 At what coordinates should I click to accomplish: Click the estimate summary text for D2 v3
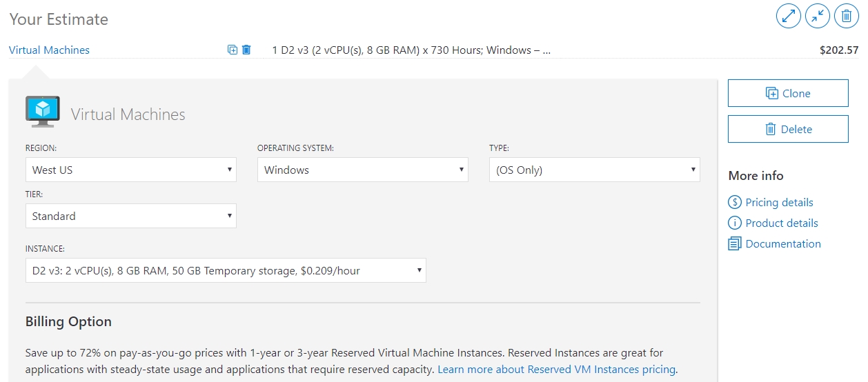pos(411,50)
